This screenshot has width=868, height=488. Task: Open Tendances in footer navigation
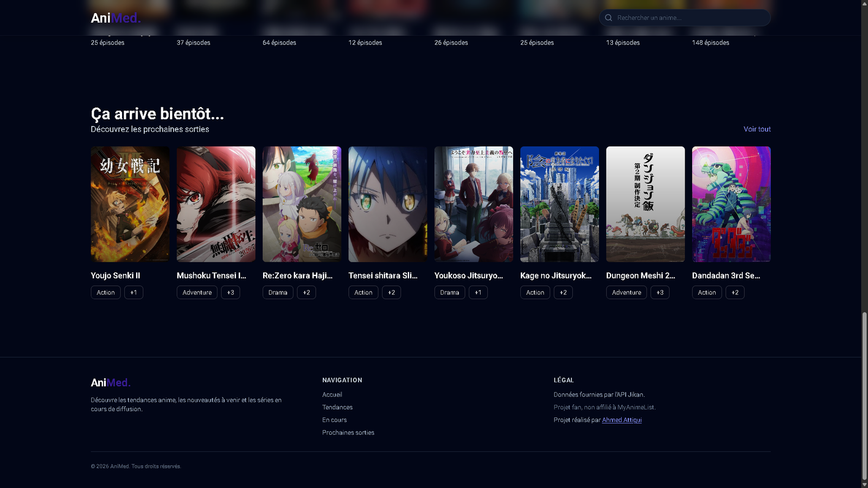[337, 407]
